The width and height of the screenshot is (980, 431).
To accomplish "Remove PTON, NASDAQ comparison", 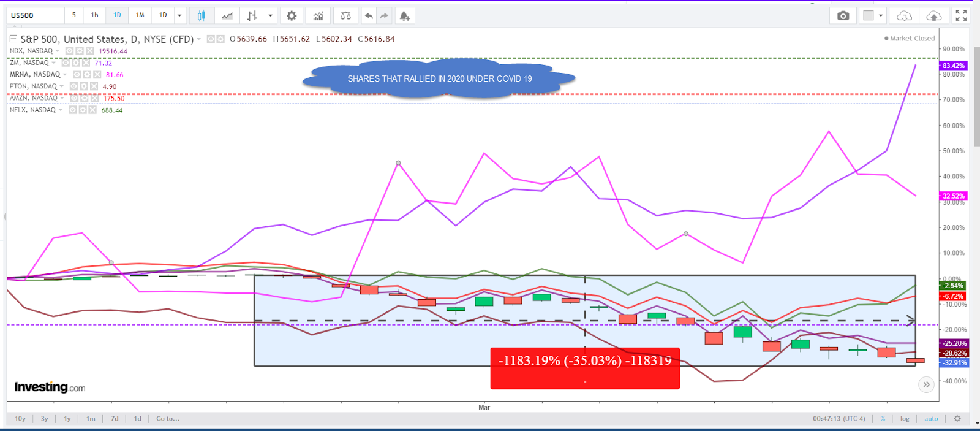I will point(93,86).
